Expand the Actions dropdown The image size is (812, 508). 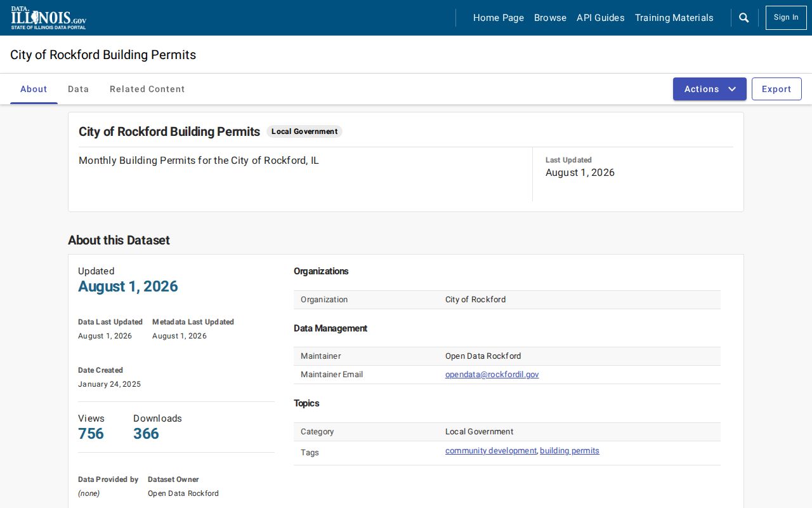coord(710,89)
